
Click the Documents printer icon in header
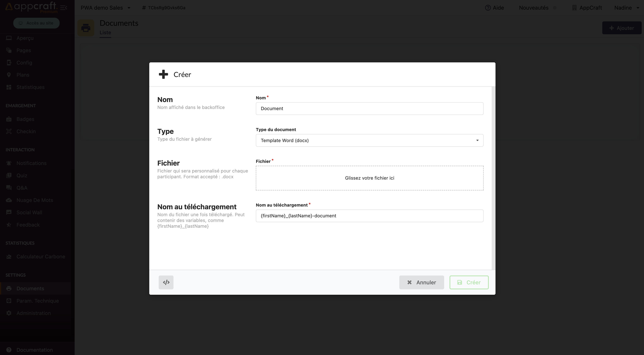coord(86,28)
